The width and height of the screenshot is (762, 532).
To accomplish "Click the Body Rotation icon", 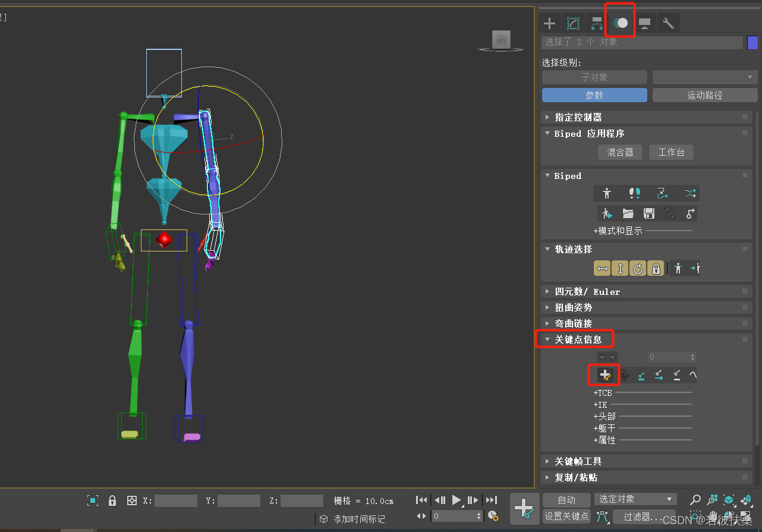I will click(638, 269).
